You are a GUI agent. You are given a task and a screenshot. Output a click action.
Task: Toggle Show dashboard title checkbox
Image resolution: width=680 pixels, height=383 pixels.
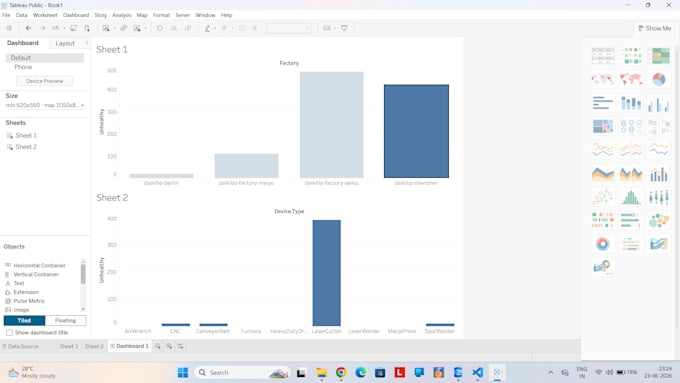click(x=9, y=333)
